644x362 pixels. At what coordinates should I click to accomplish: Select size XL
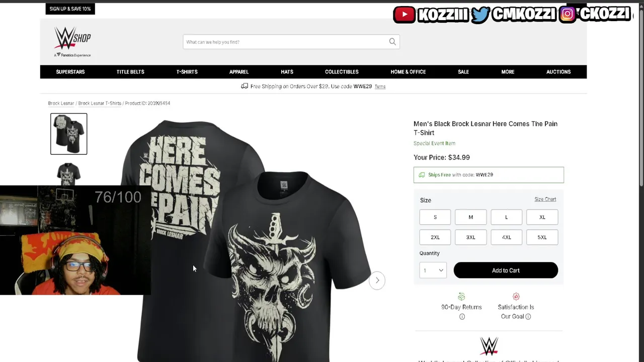542,217
